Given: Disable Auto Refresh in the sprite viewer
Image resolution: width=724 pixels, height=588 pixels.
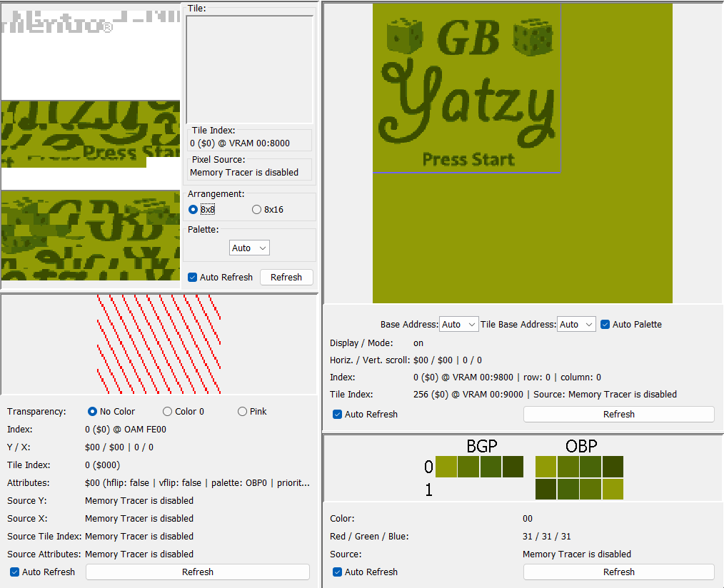Looking at the screenshot, I should pyautogui.click(x=16, y=572).
